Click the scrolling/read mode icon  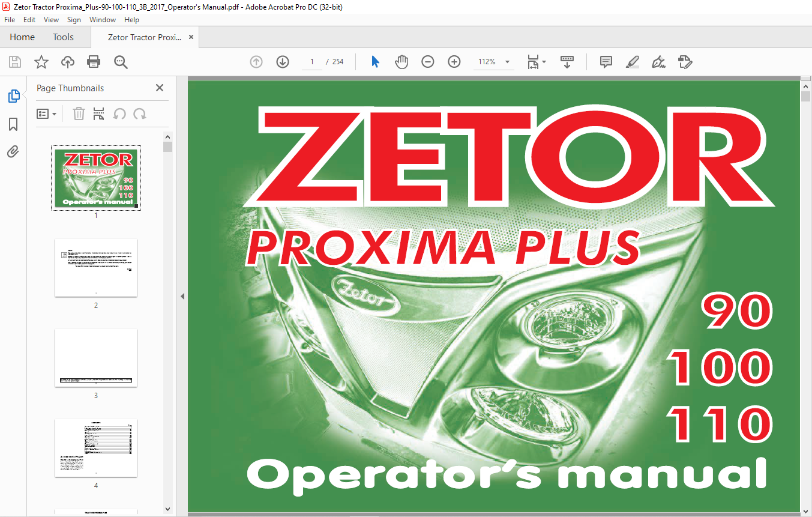[567, 62]
